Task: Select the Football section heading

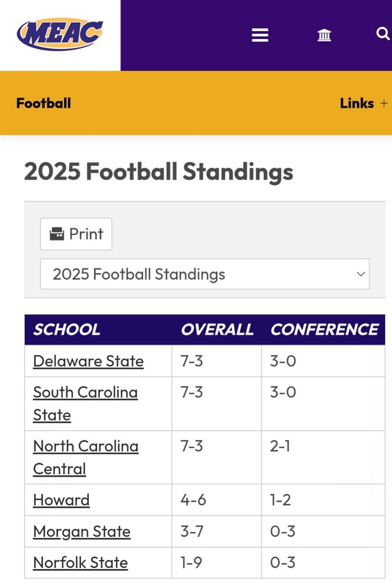Action: pos(43,103)
